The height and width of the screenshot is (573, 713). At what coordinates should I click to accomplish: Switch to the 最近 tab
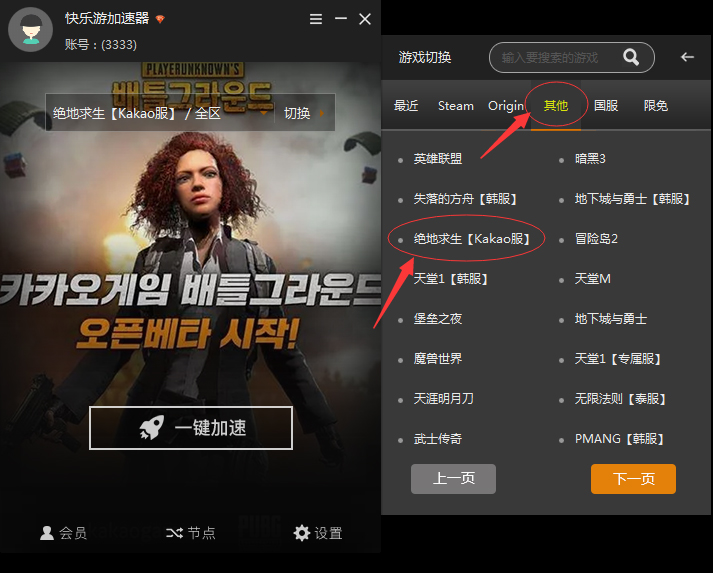pyautogui.click(x=406, y=106)
